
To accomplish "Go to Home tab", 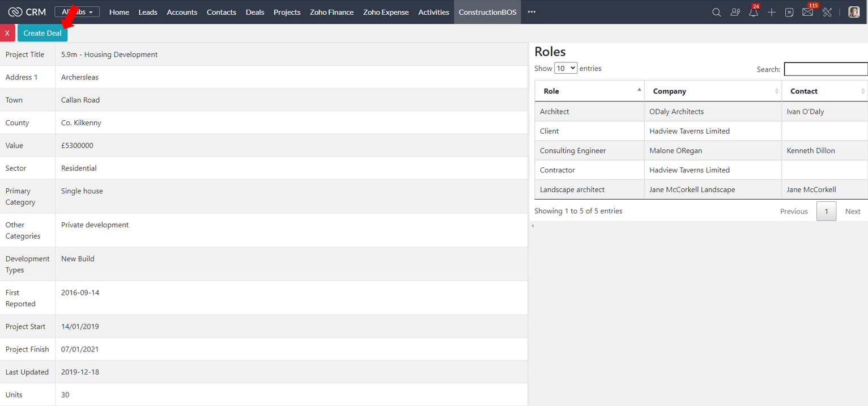I will click(119, 12).
